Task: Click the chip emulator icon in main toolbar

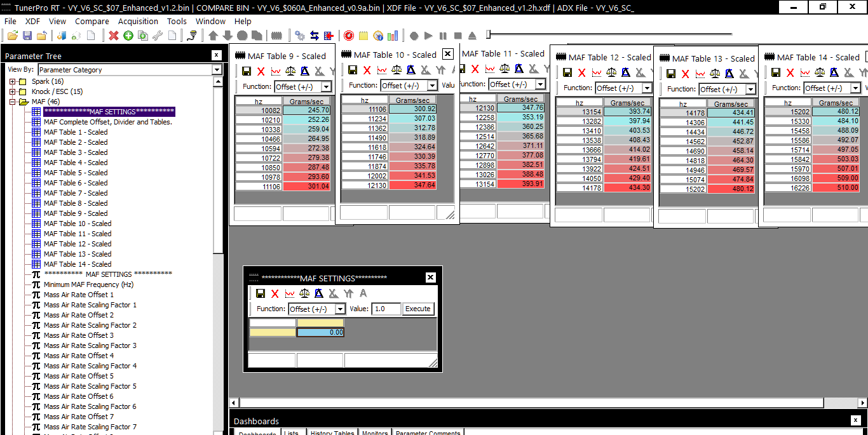Action: [277, 36]
